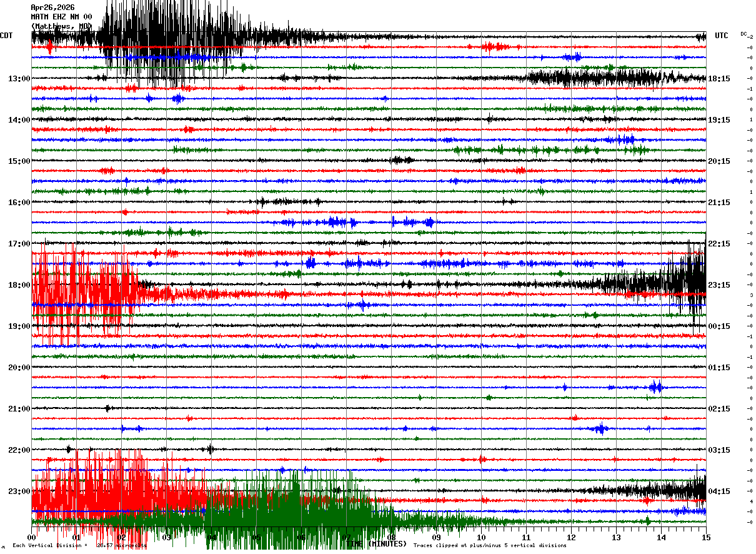Click the TIME (MINUTES) axis title
This screenshot has height=554, width=756.
[377, 543]
